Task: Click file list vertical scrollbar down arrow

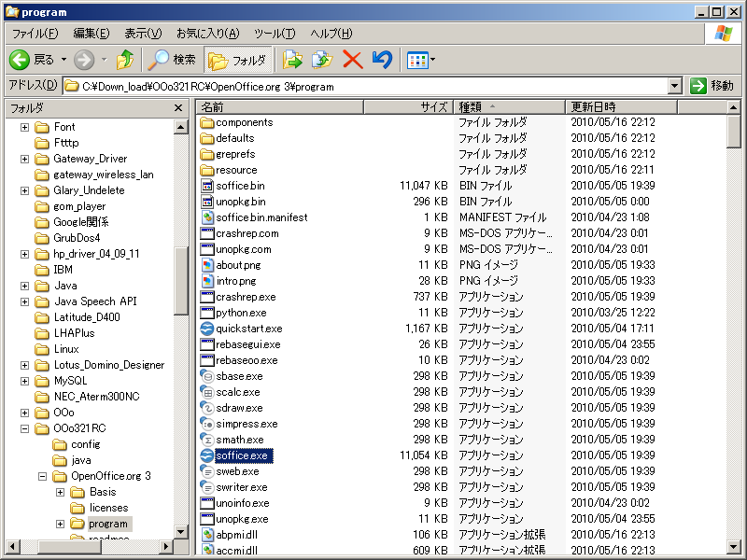Action: click(734, 547)
